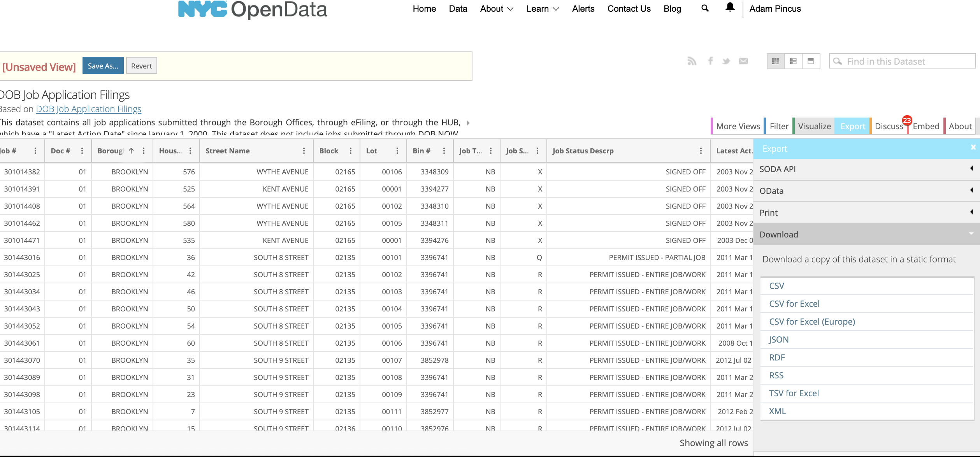Toggle sort arrow on Borough column
Viewport: 980px width, 457px height.
[x=132, y=151]
